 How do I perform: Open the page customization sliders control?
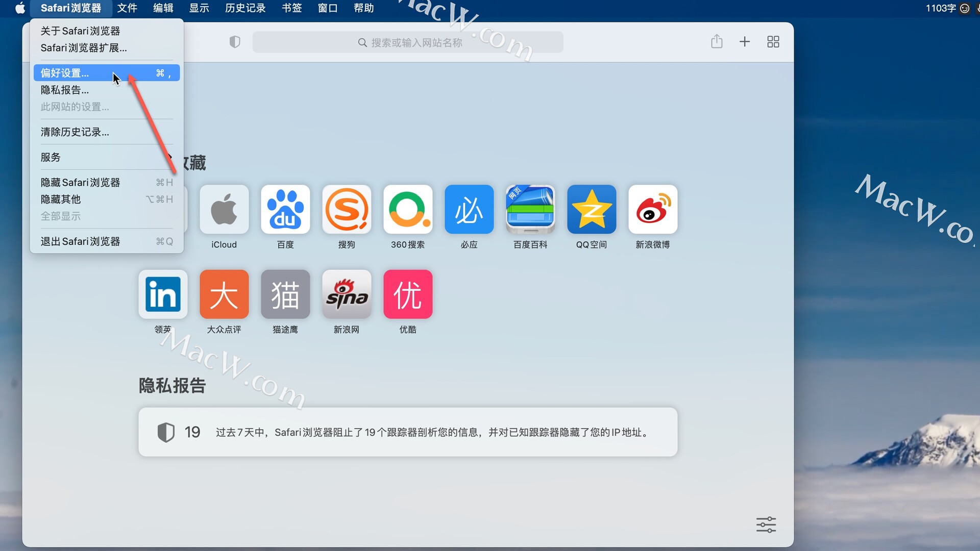point(767,524)
